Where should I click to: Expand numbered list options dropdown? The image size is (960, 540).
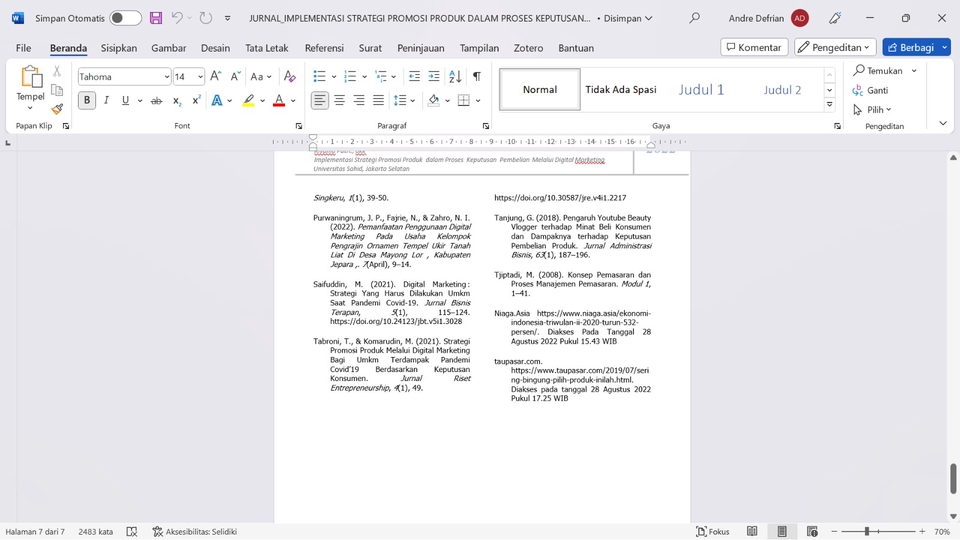click(x=364, y=77)
